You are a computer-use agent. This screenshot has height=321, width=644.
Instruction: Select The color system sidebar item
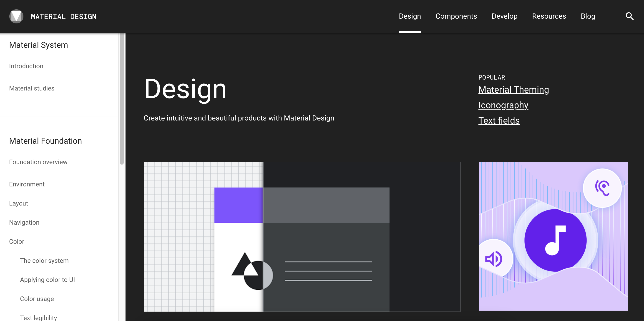pos(44,261)
